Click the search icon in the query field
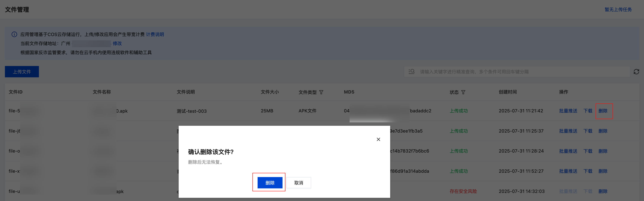This screenshot has height=201, width=644. click(412, 72)
